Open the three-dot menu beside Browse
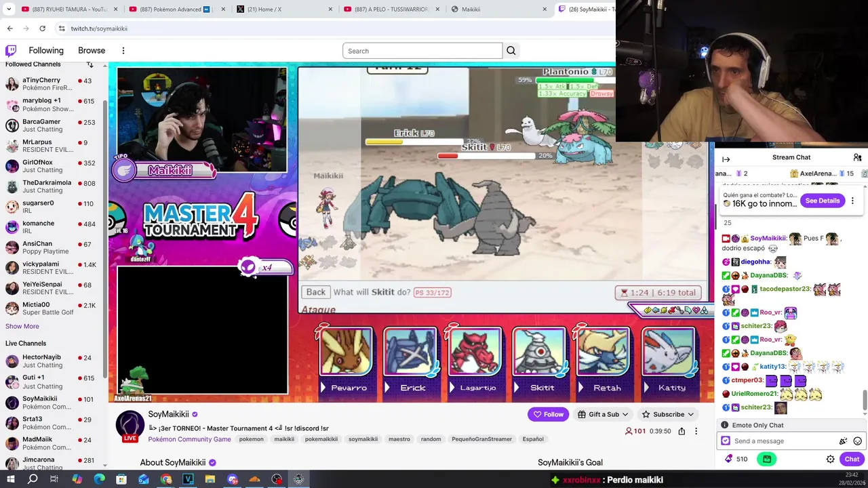The image size is (868, 488). click(123, 51)
